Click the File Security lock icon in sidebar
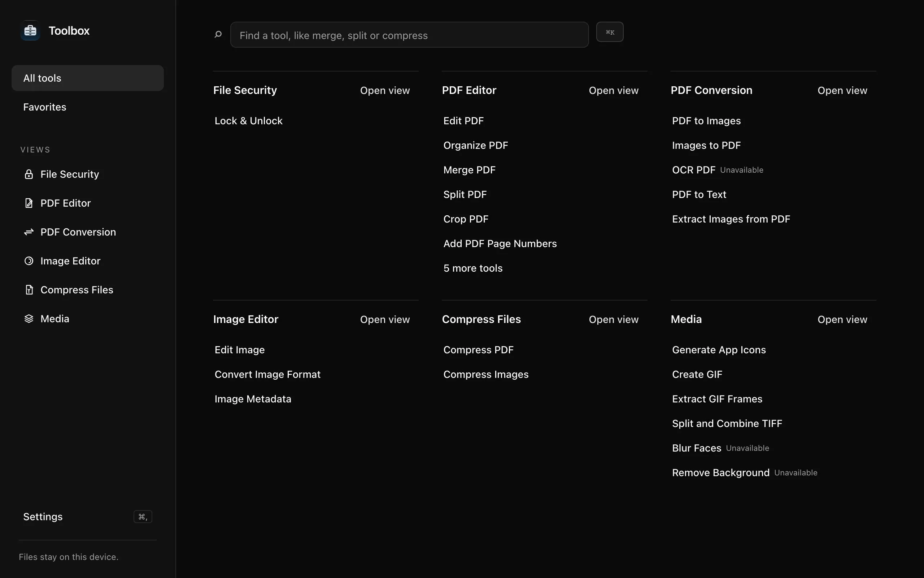The height and width of the screenshot is (578, 924). pyautogui.click(x=29, y=174)
